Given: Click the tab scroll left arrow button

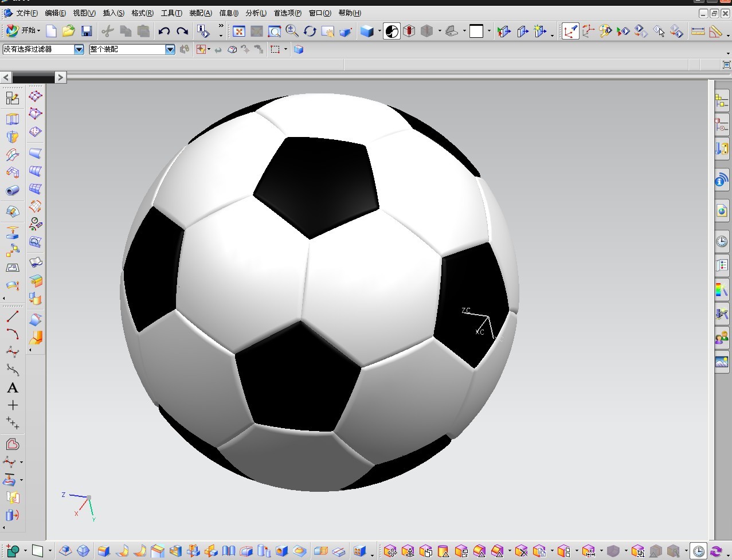Looking at the screenshot, I should pyautogui.click(x=6, y=77).
